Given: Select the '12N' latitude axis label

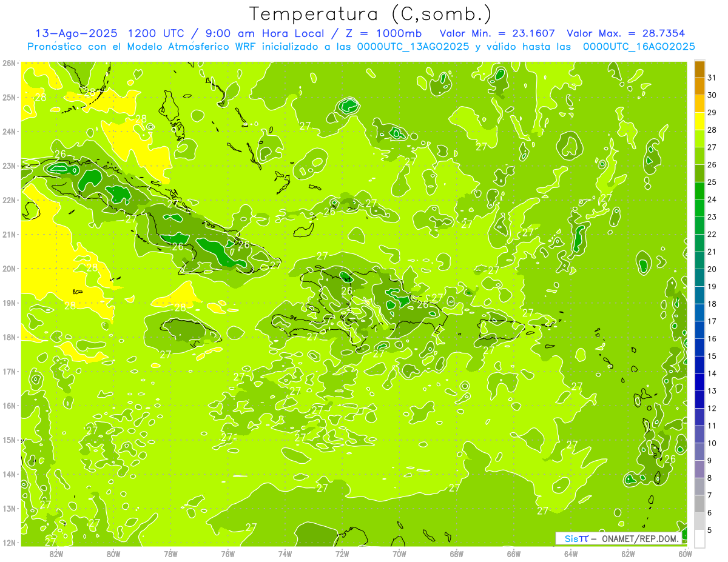Looking at the screenshot, I should point(9,543).
